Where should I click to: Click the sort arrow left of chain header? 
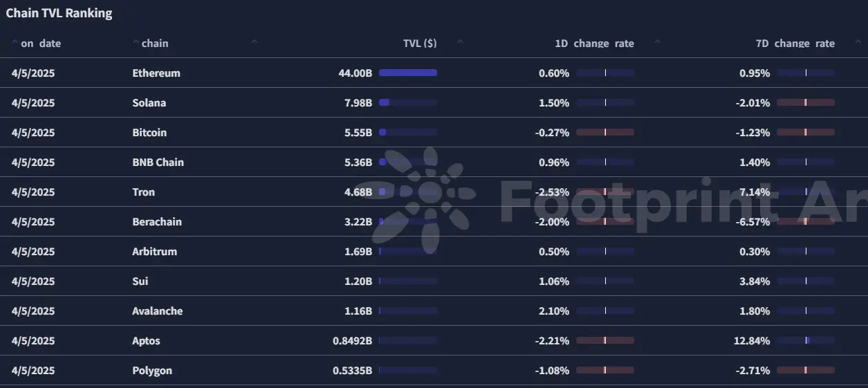pos(135,43)
